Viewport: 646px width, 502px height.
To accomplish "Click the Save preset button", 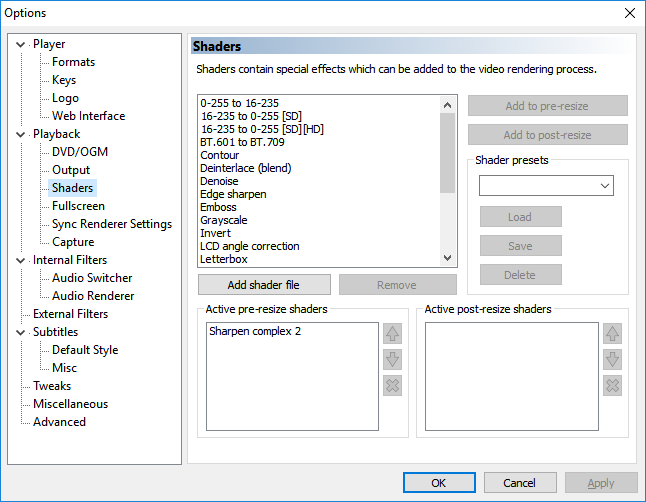I will click(x=520, y=246).
